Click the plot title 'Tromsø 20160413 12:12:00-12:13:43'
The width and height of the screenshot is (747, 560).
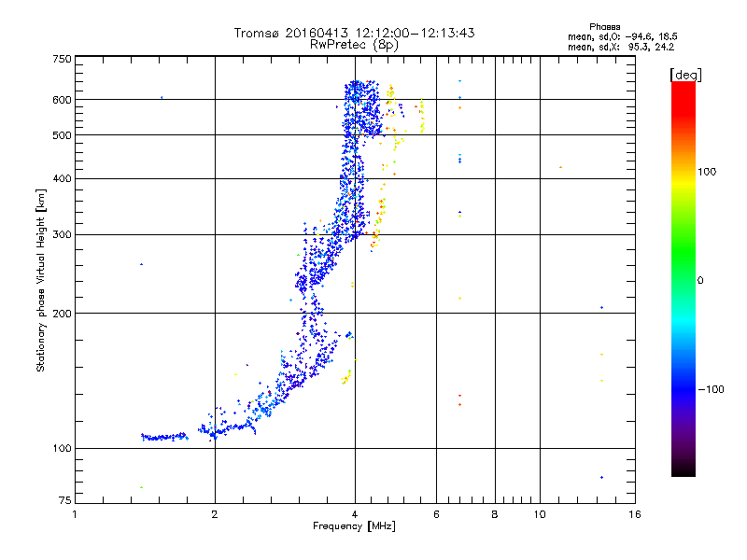point(355,33)
